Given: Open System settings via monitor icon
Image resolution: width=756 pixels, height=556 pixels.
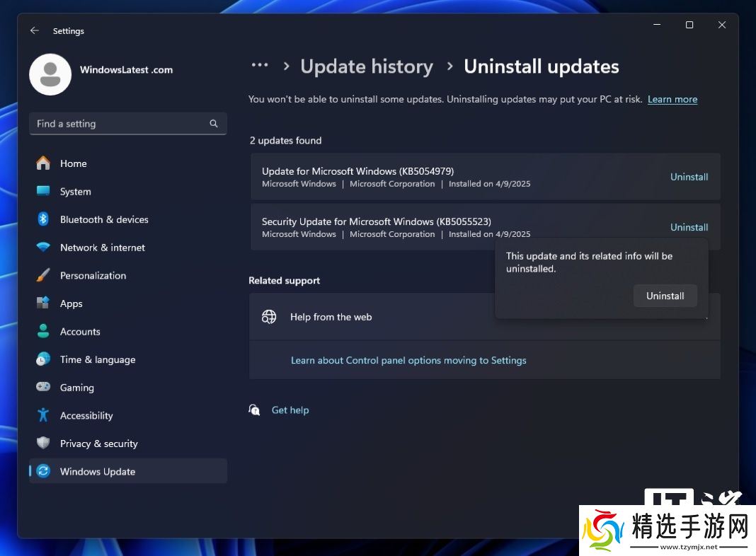Looking at the screenshot, I should (43, 191).
